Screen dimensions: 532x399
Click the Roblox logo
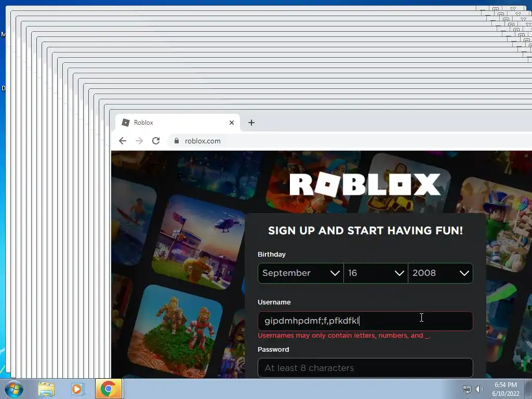(x=365, y=184)
